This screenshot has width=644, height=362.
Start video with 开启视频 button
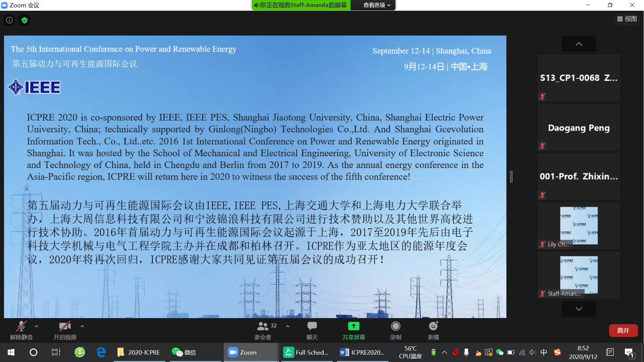tap(65, 330)
